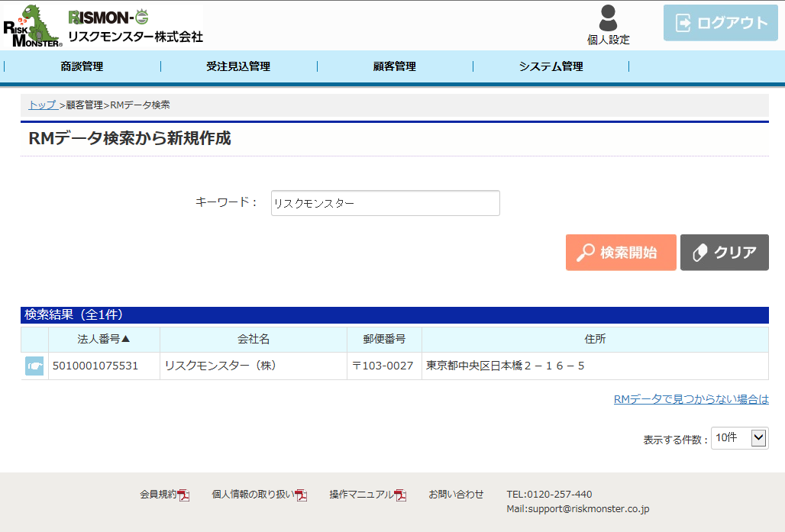Image resolution: width=785 pixels, height=532 pixels.
Task: Click the logout icon on the ログアウト button
Action: [x=683, y=22]
